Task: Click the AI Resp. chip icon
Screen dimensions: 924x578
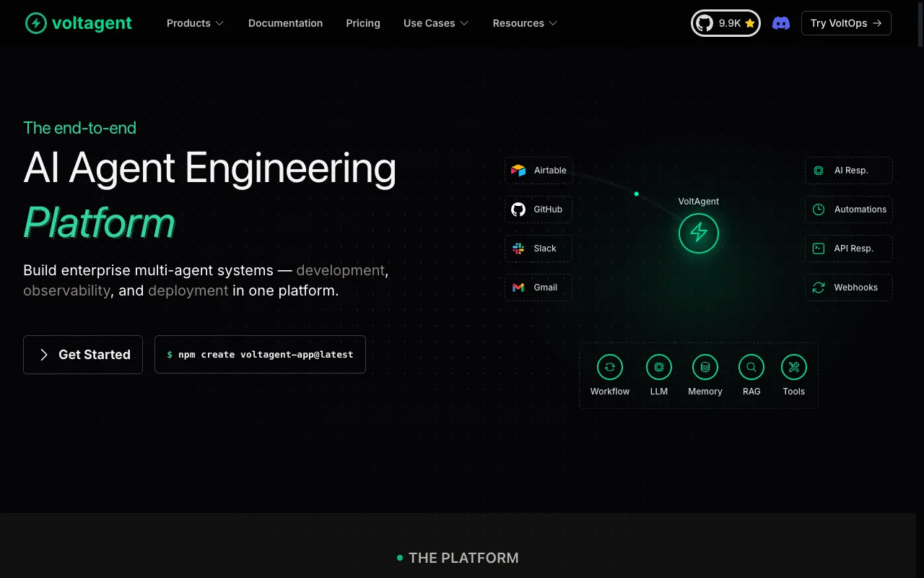Action: point(819,171)
